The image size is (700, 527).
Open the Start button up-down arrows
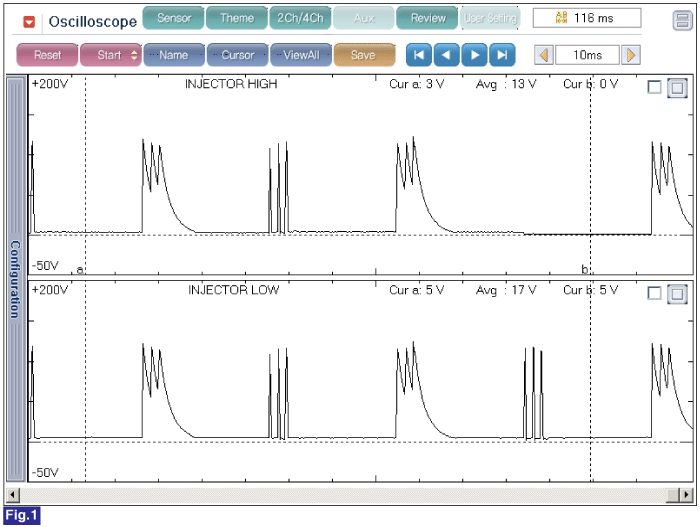point(134,55)
